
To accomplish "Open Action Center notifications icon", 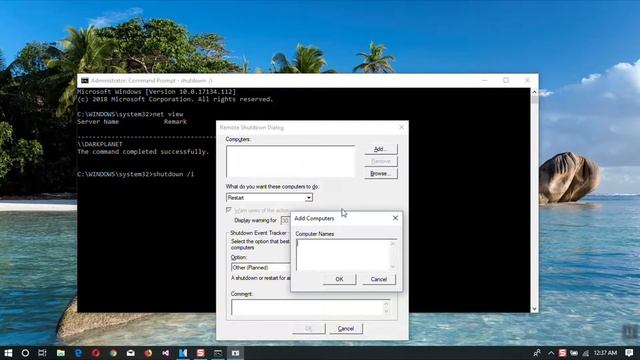I will click(629, 353).
